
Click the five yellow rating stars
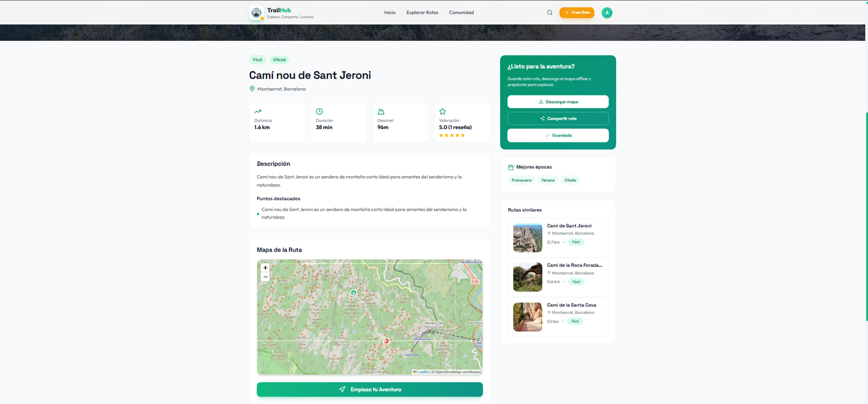(x=452, y=136)
